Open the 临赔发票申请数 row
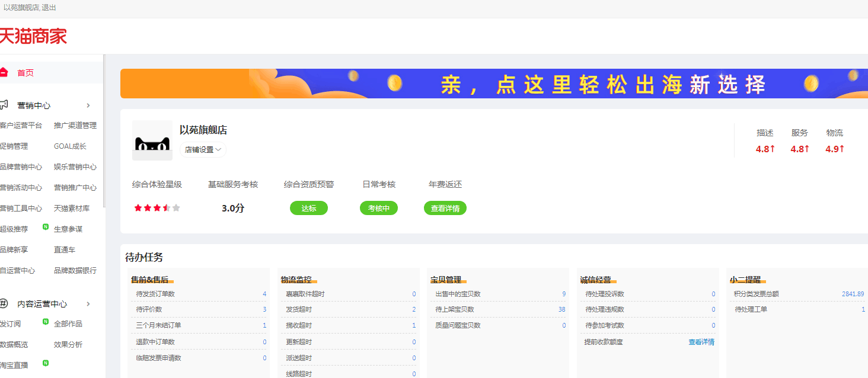 pos(199,358)
